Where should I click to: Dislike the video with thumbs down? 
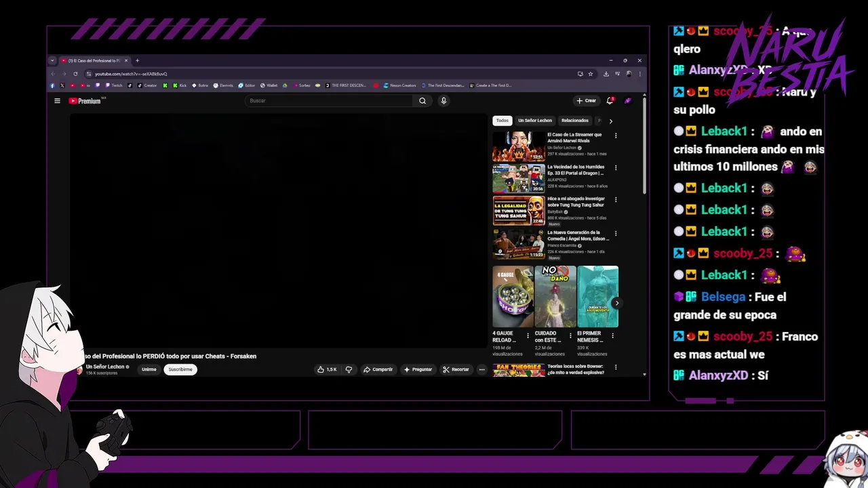click(349, 369)
